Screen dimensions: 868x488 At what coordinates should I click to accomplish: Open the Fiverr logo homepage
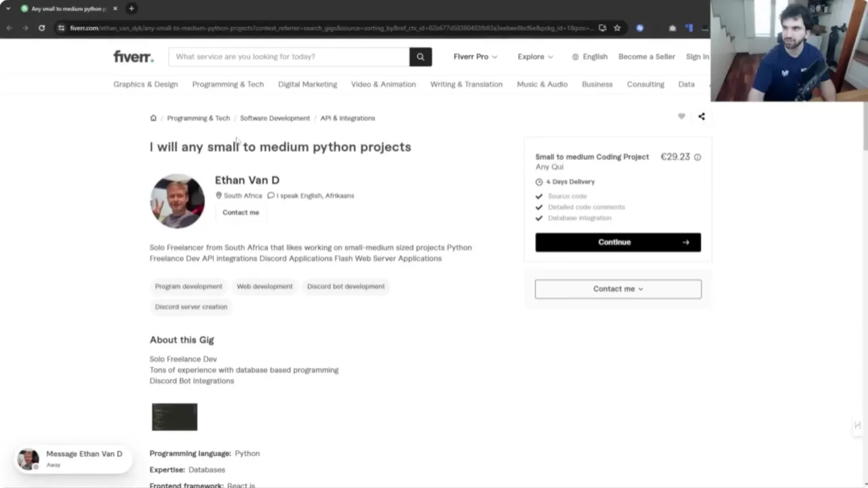[134, 57]
